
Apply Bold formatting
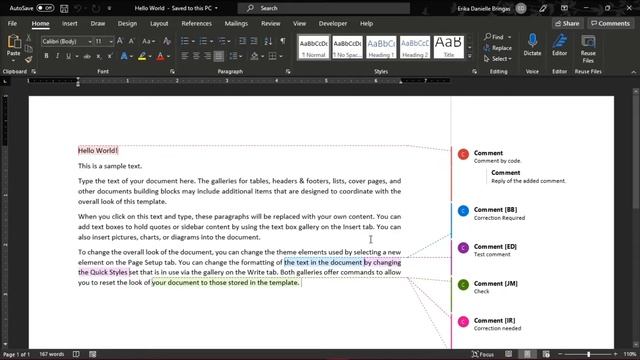coord(46,56)
